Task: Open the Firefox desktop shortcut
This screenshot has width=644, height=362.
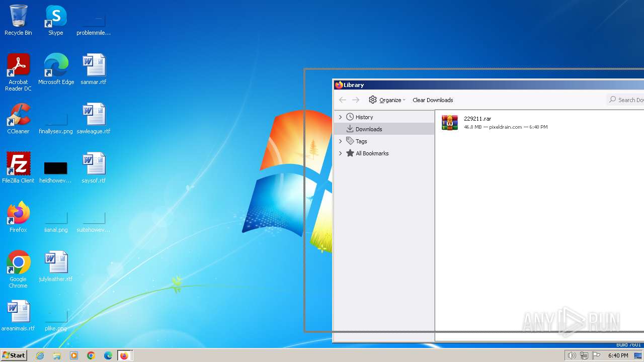Action: coord(18,217)
